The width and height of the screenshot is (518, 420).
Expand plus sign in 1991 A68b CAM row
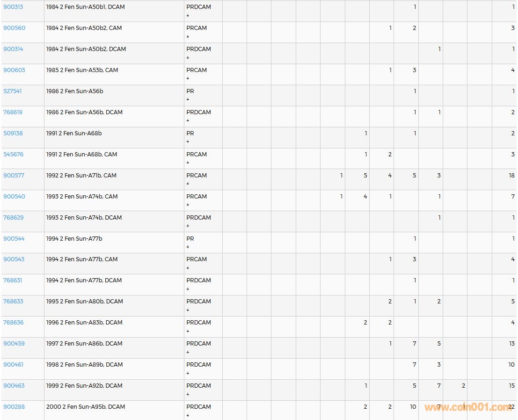[188, 162]
